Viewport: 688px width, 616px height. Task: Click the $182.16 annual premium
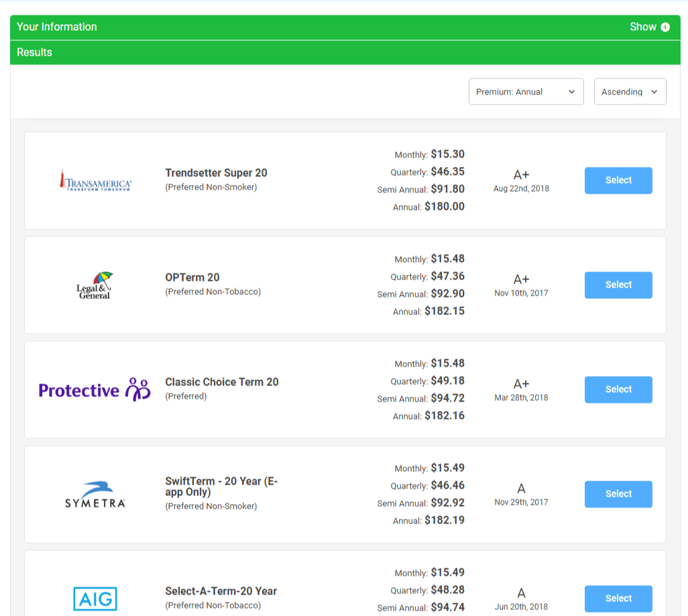click(x=444, y=416)
